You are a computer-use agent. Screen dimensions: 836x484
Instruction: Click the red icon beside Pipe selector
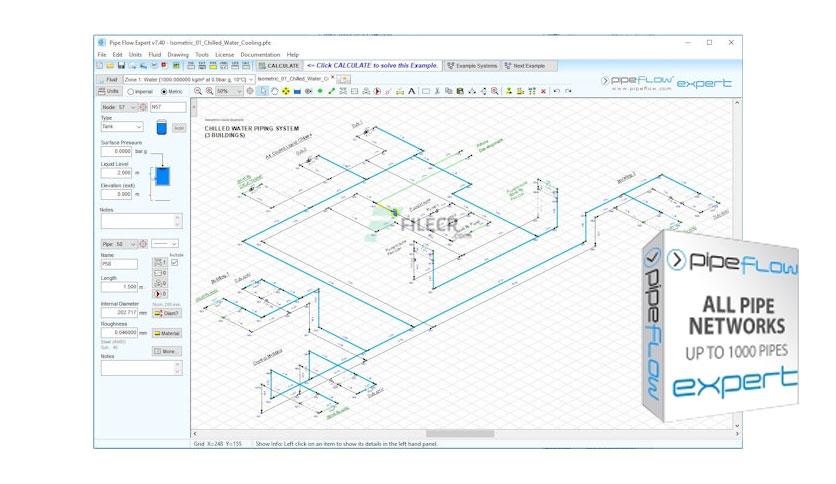[x=143, y=244]
